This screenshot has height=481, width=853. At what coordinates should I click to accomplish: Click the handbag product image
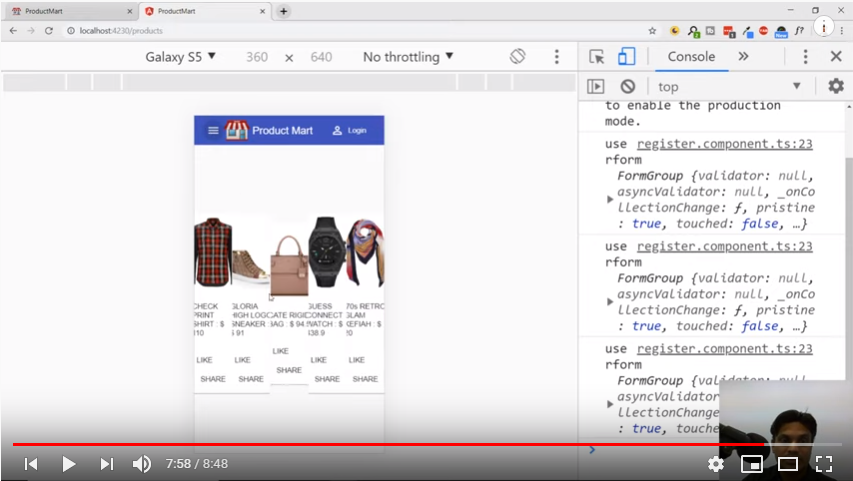click(289, 266)
